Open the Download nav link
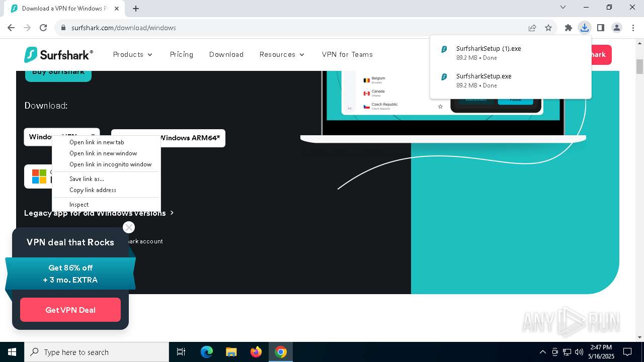 coord(226,54)
